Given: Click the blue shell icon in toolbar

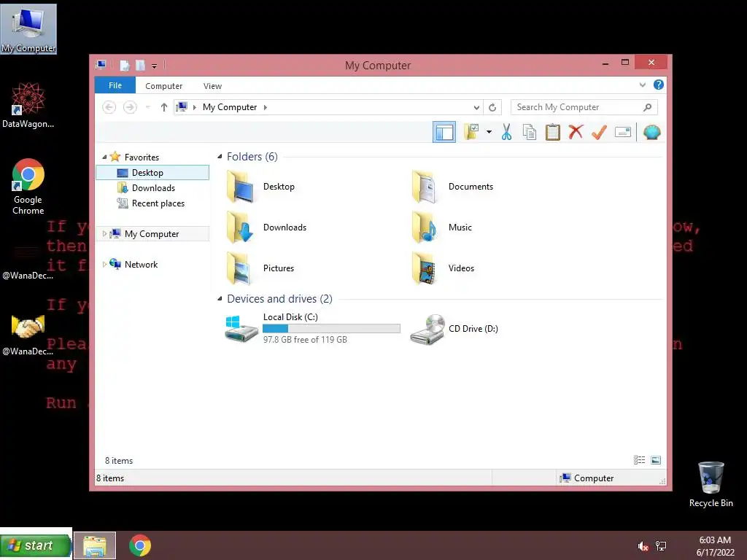Looking at the screenshot, I should coord(651,132).
